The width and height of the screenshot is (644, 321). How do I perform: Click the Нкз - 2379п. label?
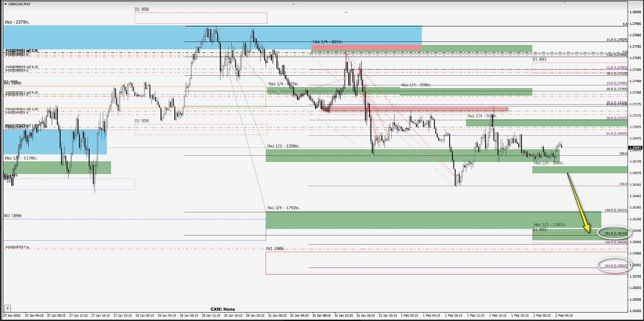pyautogui.click(x=17, y=22)
